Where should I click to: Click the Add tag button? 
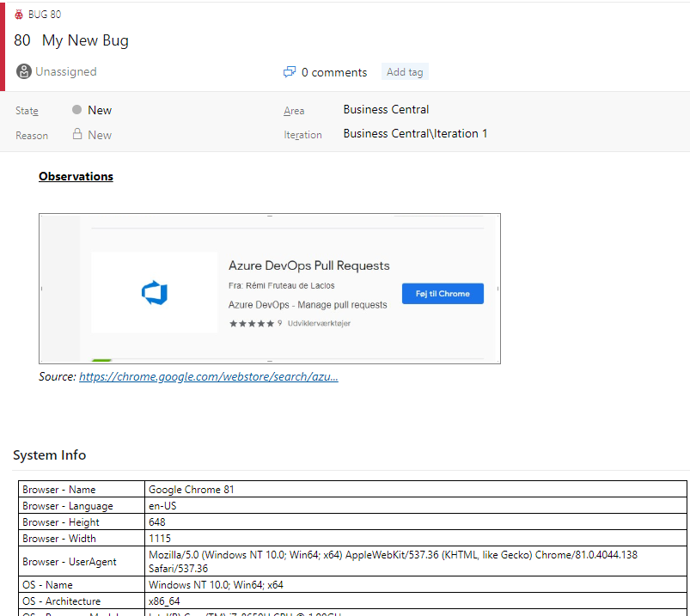click(405, 71)
